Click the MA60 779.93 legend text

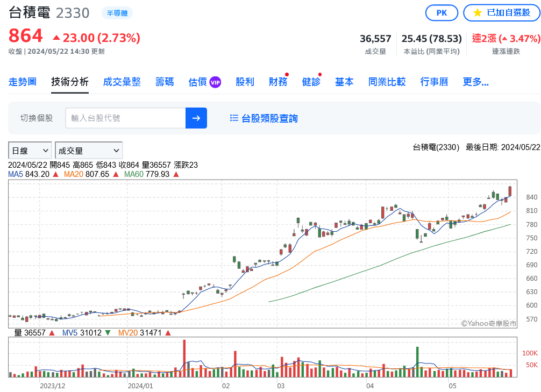pyautogui.click(x=147, y=174)
